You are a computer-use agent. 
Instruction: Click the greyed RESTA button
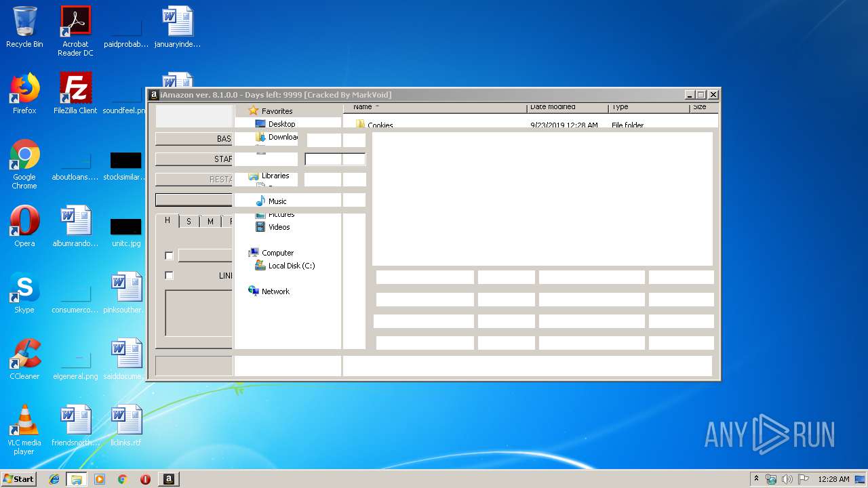pyautogui.click(x=194, y=180)
